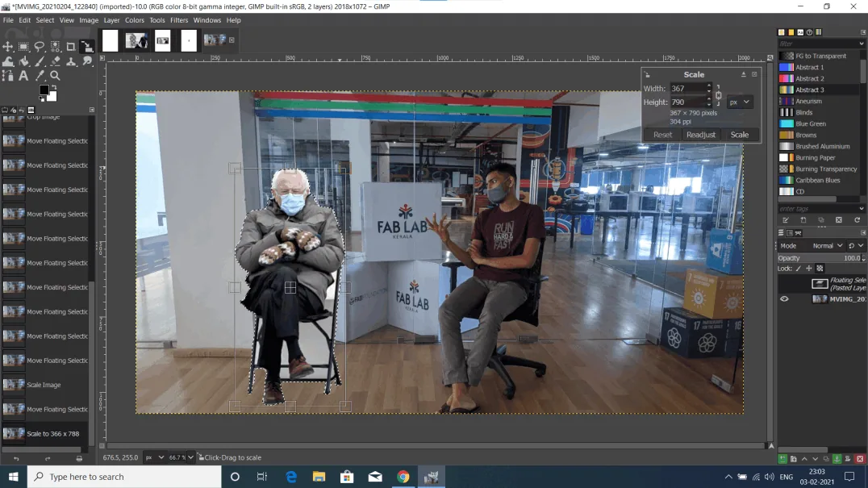
Task: Select the Text tool
Action: (x=23, y=76)
